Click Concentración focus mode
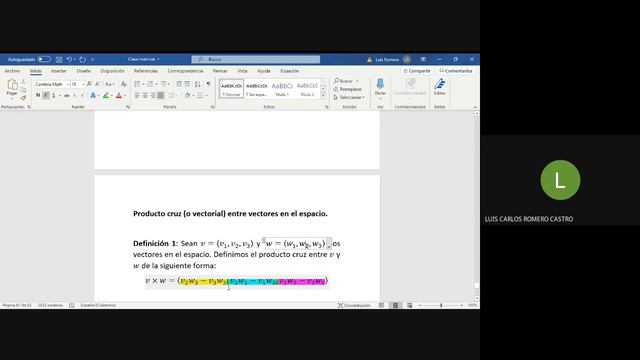The height and width of the screenshot is (360, 640). (354, 305)
